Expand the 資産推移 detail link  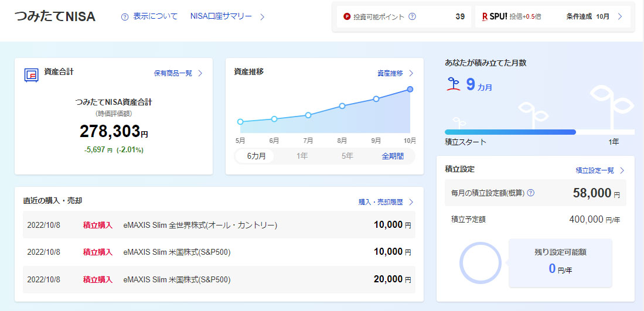click(x=395, y=73)
